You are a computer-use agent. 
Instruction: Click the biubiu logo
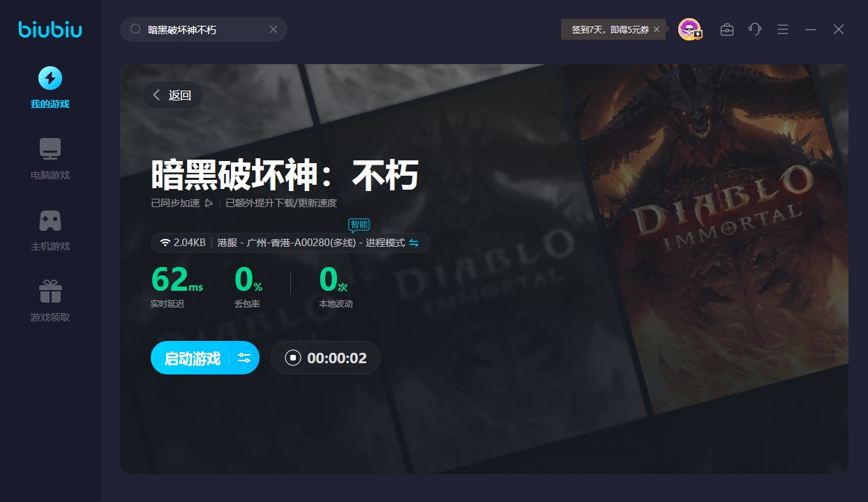[50, 29]
